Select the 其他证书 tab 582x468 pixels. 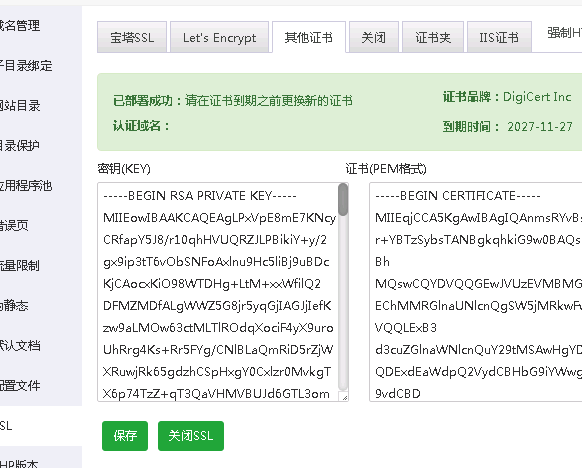point(309,37)
